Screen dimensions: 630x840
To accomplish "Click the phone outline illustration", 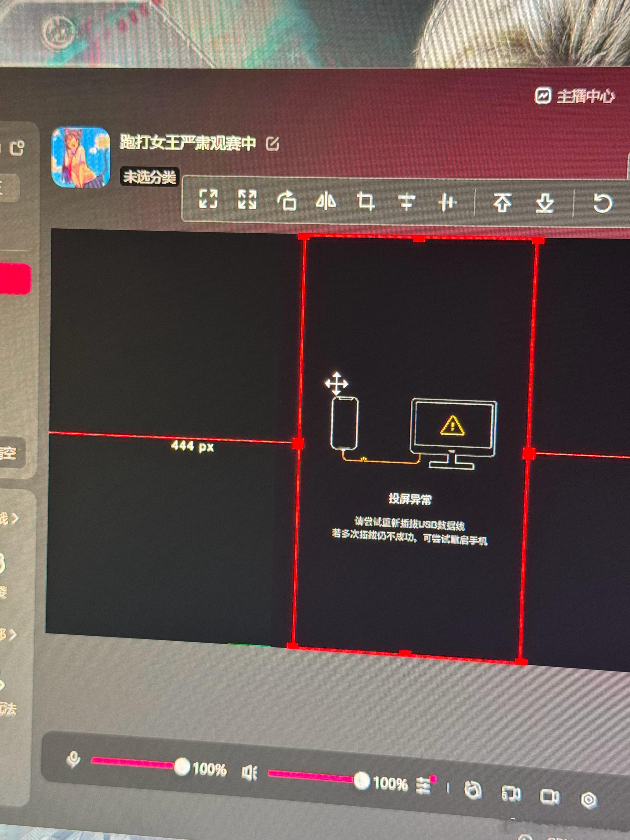I will click(344, 423).
